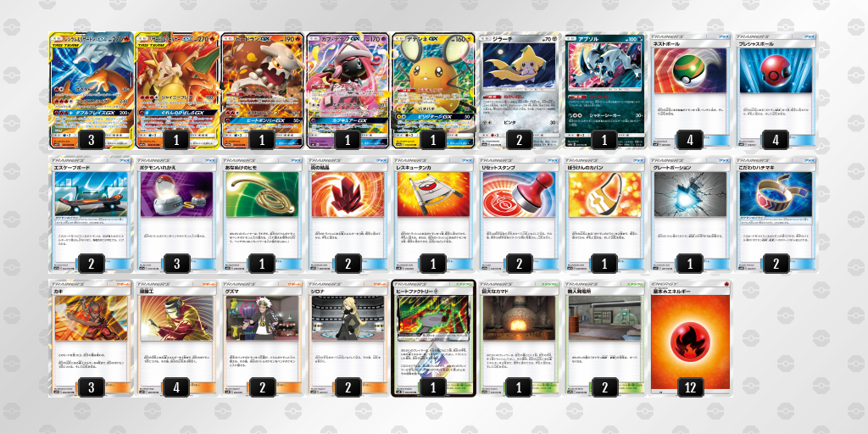The image size is (868, 434).
Task: Select the Fire Crystal card
Action: click(348, 214)
